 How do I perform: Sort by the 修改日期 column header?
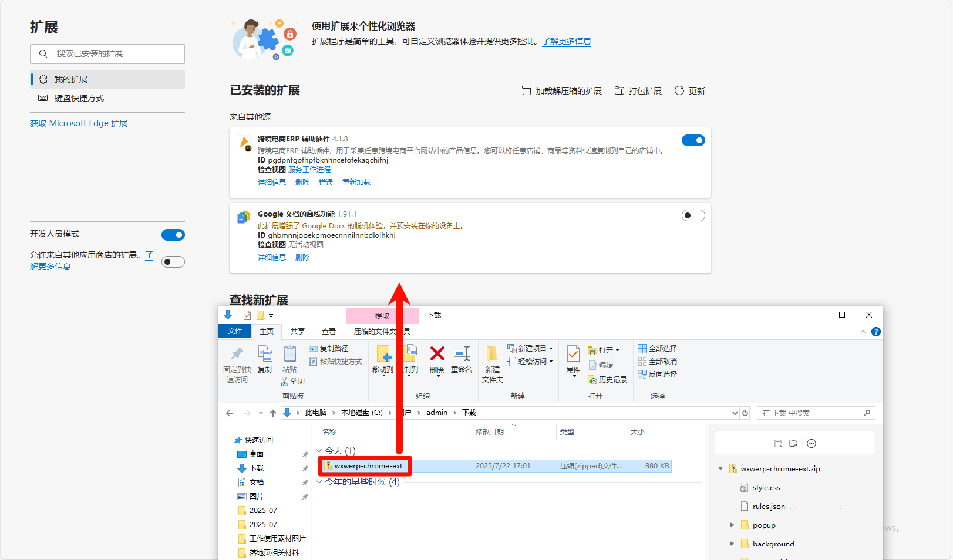click(x=490, y=432)
